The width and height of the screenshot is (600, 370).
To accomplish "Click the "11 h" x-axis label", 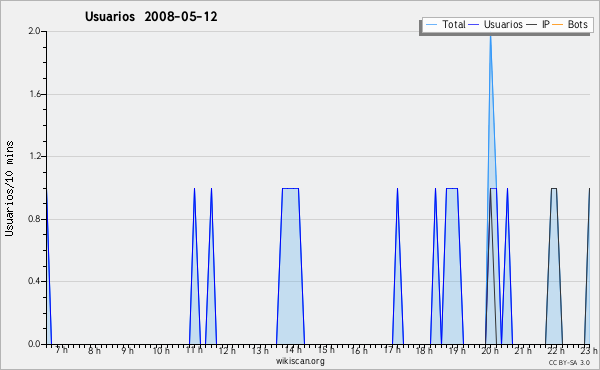I will pos(194,350).
